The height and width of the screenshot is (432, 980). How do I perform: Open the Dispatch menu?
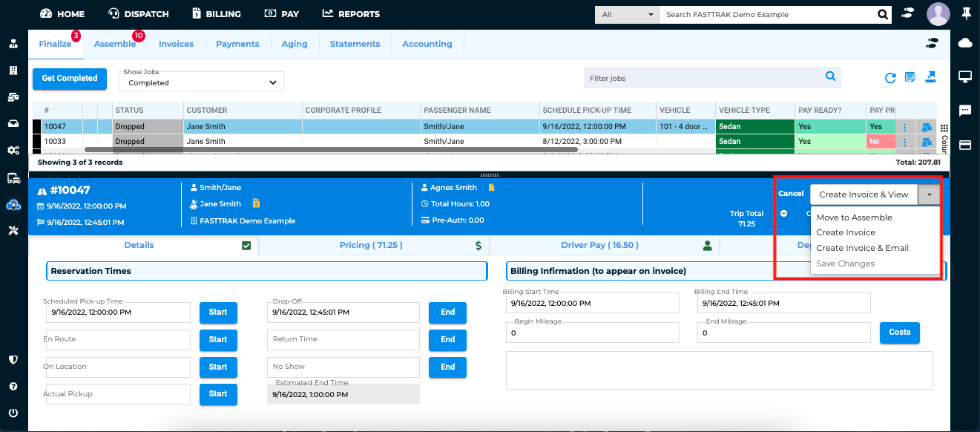click(x=139, y=14)
